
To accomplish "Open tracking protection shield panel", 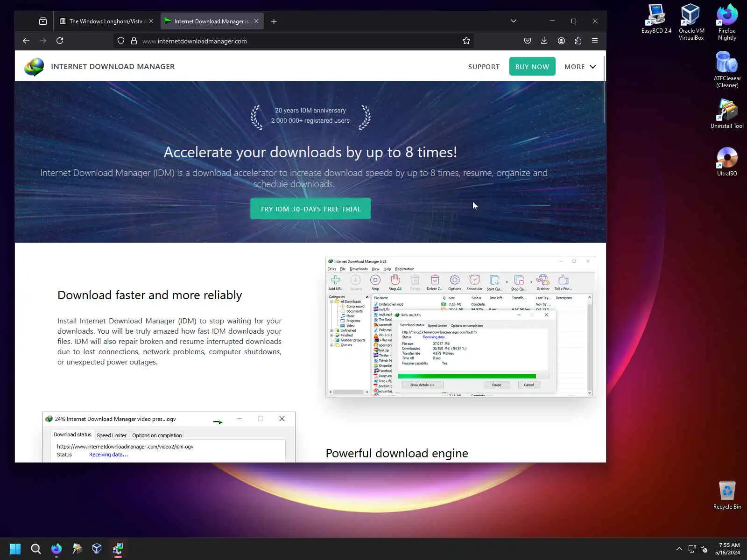I will tap(121, 41).
